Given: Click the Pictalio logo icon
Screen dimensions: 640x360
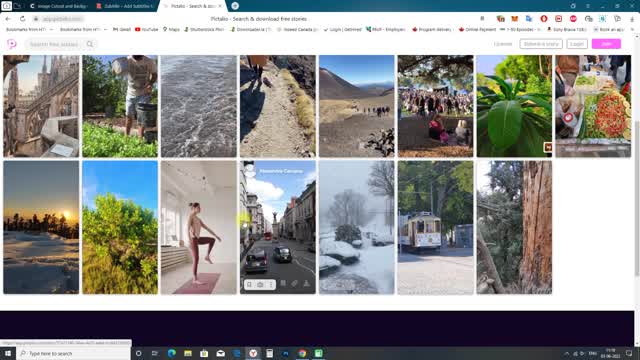Looking at the screenshot, I should tap(12, 44).
